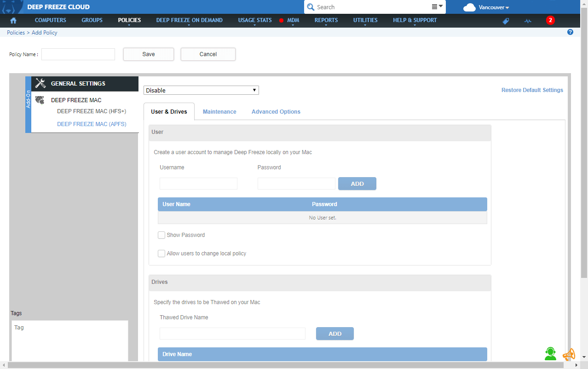Image resolution: width=588 pixels, height=369 pixels.
Task: Open the Disable dropdown selector
Action: pyautogui.click(x=201, y=90)
